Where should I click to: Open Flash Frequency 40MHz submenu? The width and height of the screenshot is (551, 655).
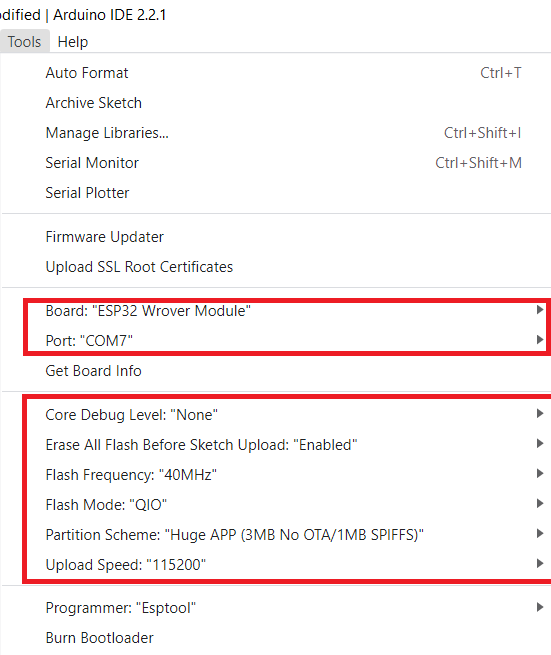tap(276, 475)
